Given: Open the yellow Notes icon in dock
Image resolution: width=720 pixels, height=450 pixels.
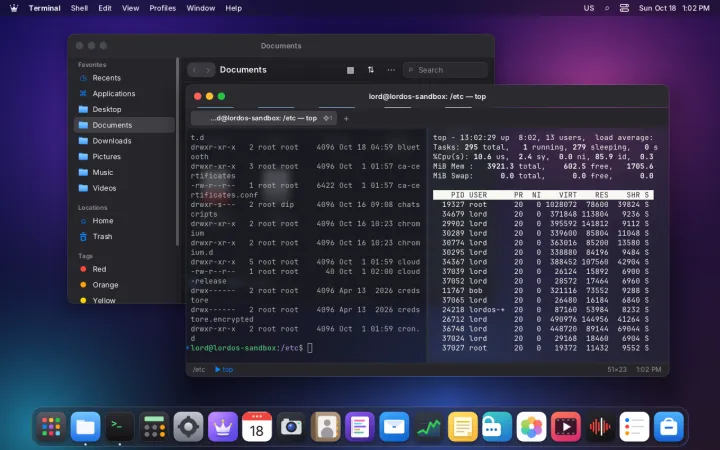Looking at the screenshot, I should point(462,427).
